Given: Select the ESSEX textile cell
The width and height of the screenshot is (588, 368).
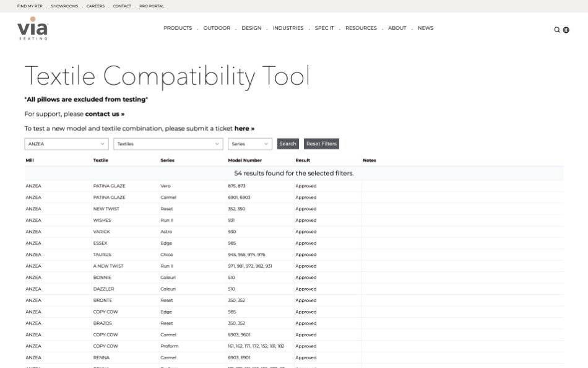Looking at the screenshot, I should [100, 243].
